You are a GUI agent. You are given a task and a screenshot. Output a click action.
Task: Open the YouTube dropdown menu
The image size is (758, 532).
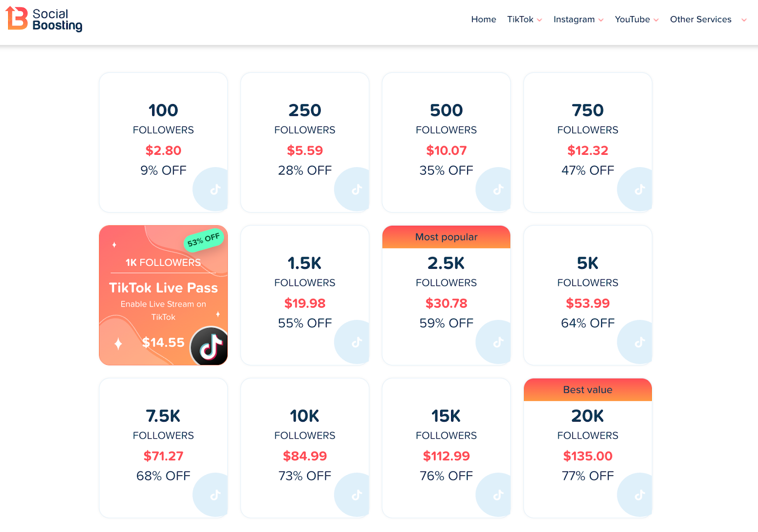[x=636, y=19]
